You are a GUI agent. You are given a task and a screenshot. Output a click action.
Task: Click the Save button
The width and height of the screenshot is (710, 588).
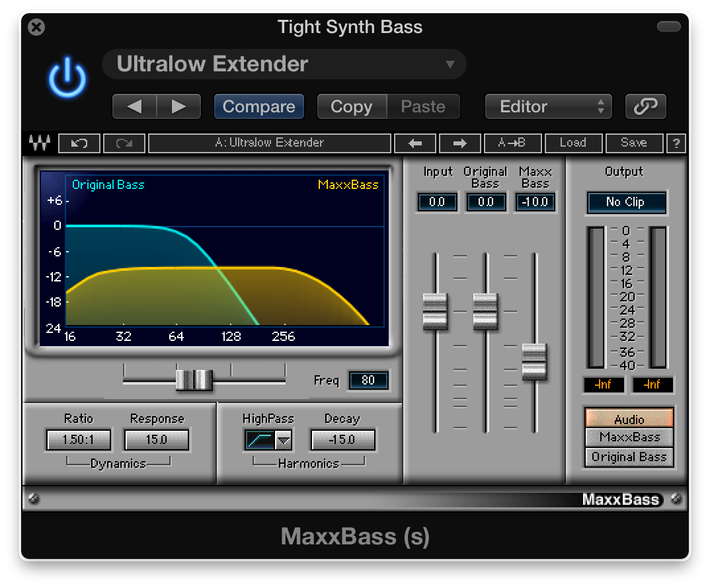click(x=634, y=143)
